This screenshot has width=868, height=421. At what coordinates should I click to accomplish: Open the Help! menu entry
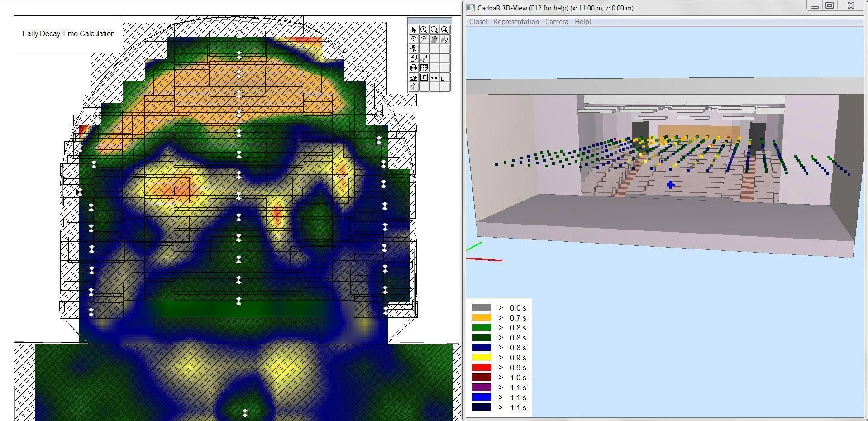(582, 22)
